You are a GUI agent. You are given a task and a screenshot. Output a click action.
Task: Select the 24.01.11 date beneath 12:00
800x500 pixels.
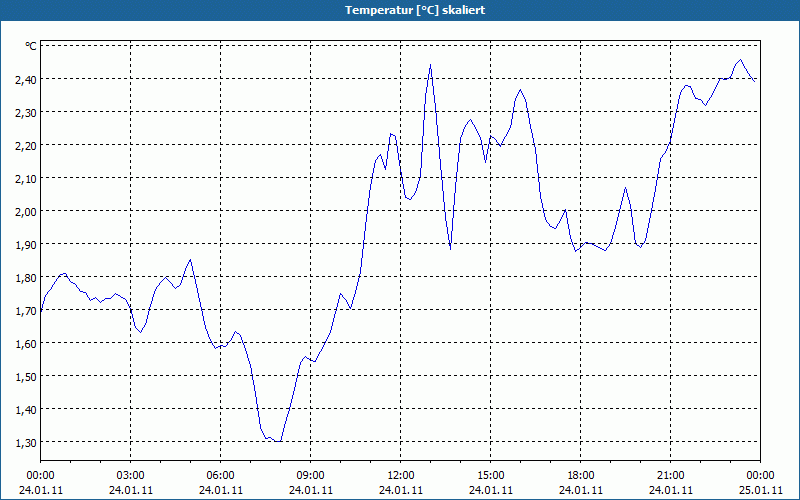point(401,490)
